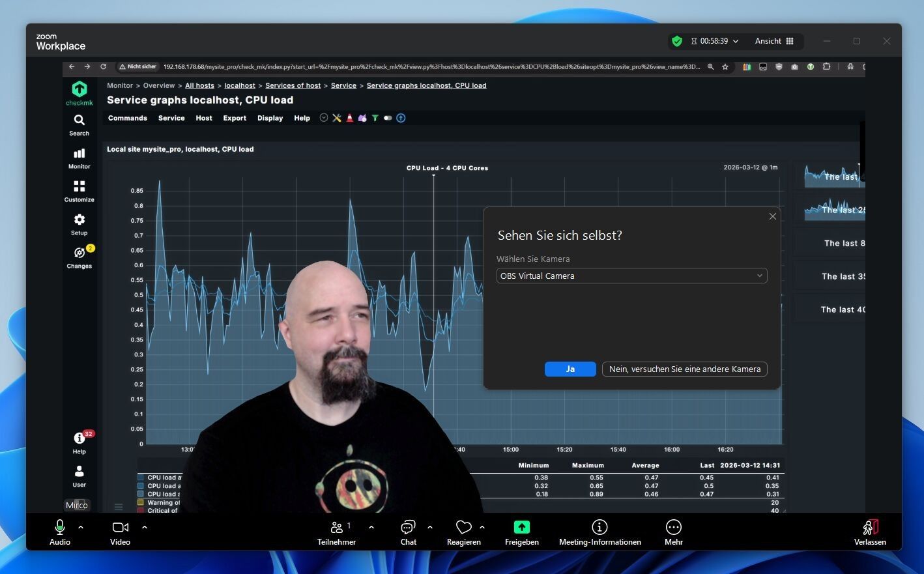The width and height of the screenshot is (924, 574).
Task: Close the 'Sehen Sie sich selbst?' dialog
Action: [x=773, y=216]
